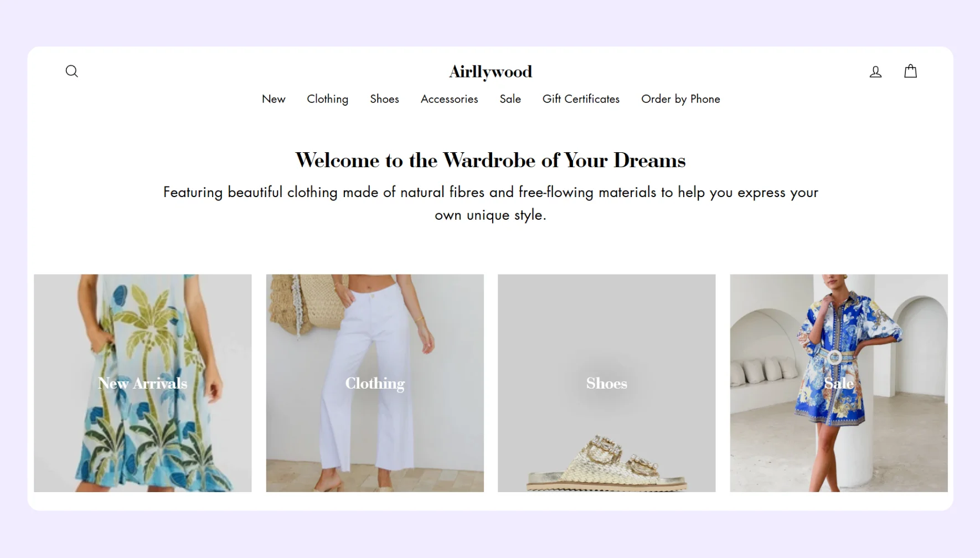Open the New Arrivals image tile

pyautogui.click(x=143, y=383)
